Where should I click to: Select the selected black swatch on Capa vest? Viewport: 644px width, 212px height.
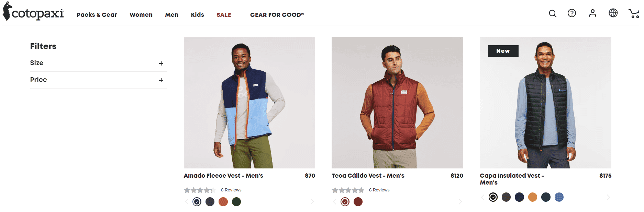coord(493,197)
